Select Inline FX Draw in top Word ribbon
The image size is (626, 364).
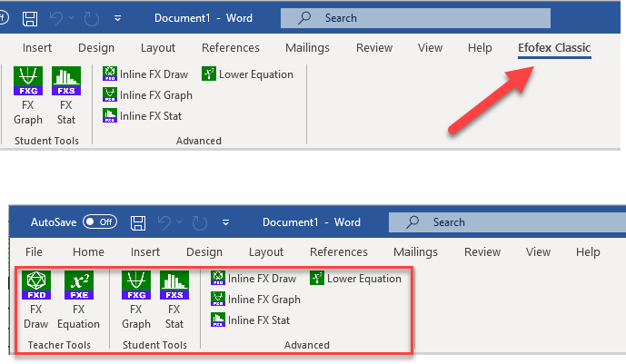(x=145, y=74)
